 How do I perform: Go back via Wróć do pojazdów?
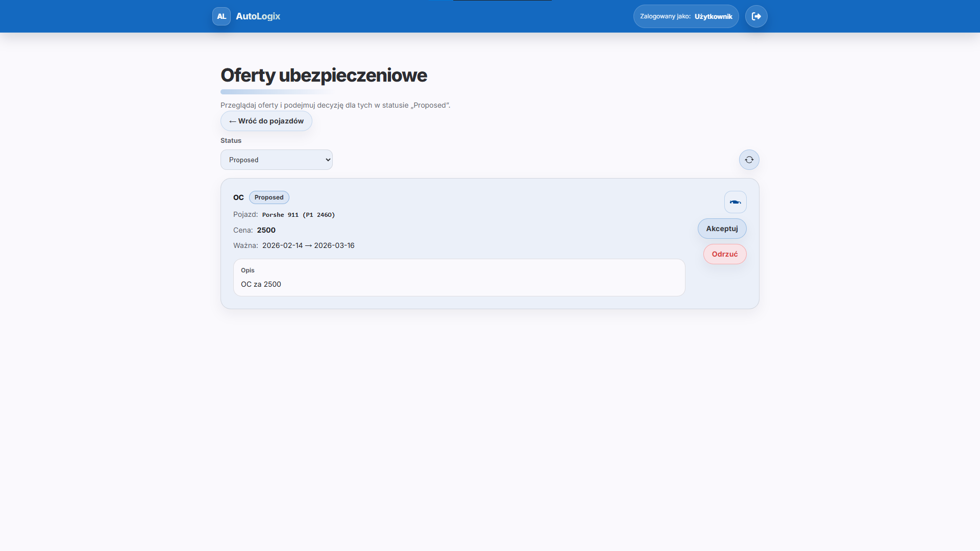pos(266,121)
